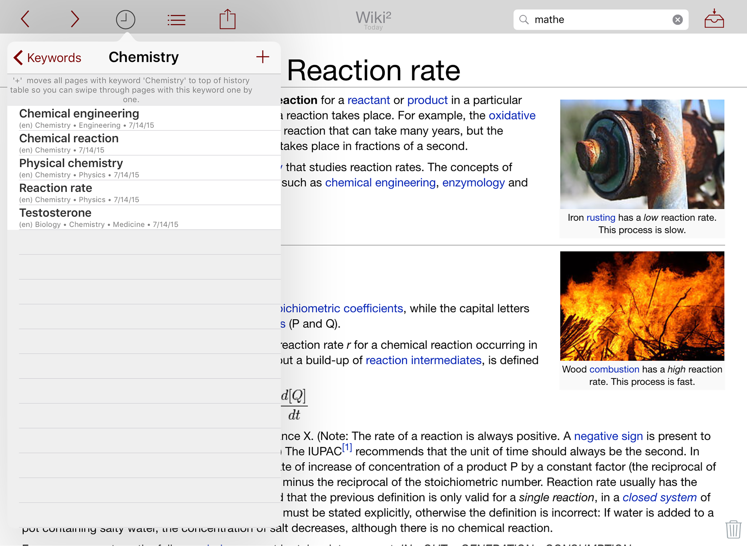Open the rusting link in caption
The width and height of the screenshot is (747, 560).
[x=601, y=217]
